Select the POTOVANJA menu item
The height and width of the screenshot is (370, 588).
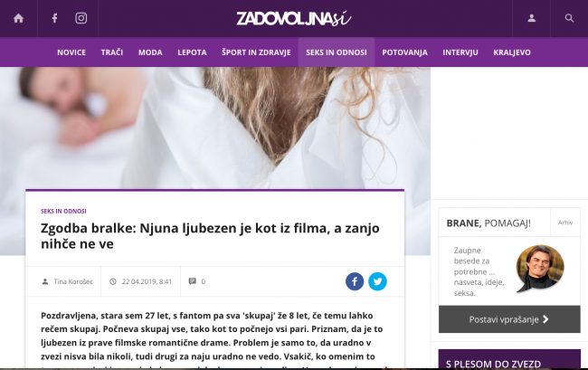tap(404, 52)
